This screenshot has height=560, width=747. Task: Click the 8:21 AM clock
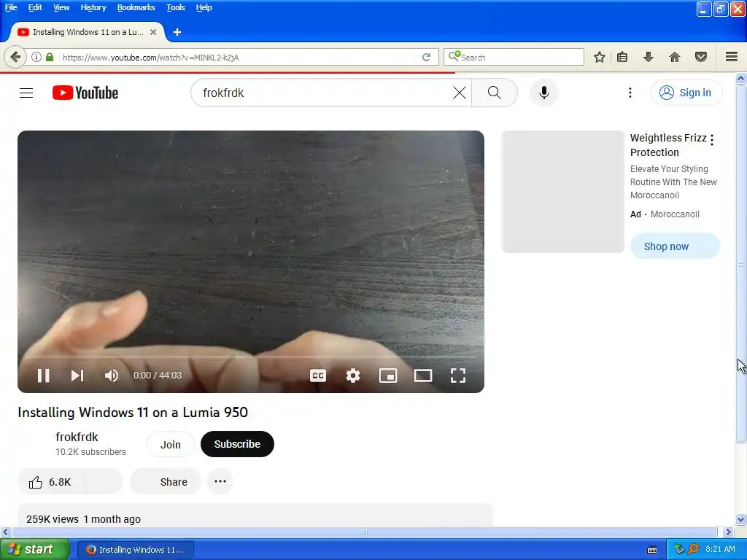tap(720, 549)
